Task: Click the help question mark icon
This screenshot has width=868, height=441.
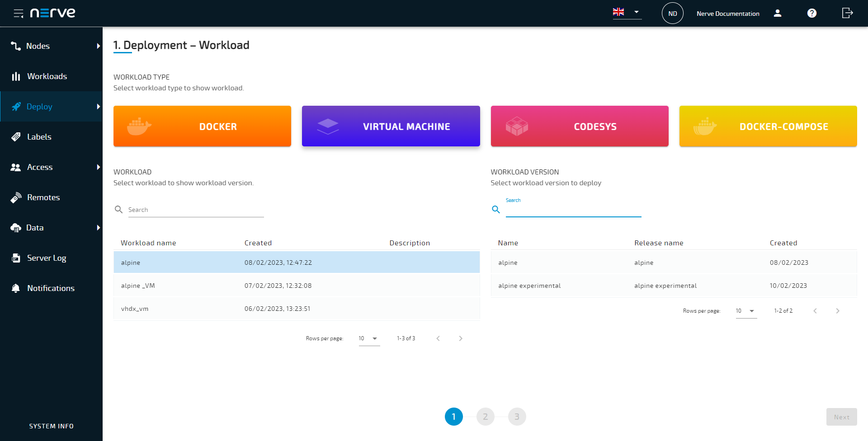Action: (811, 13)
